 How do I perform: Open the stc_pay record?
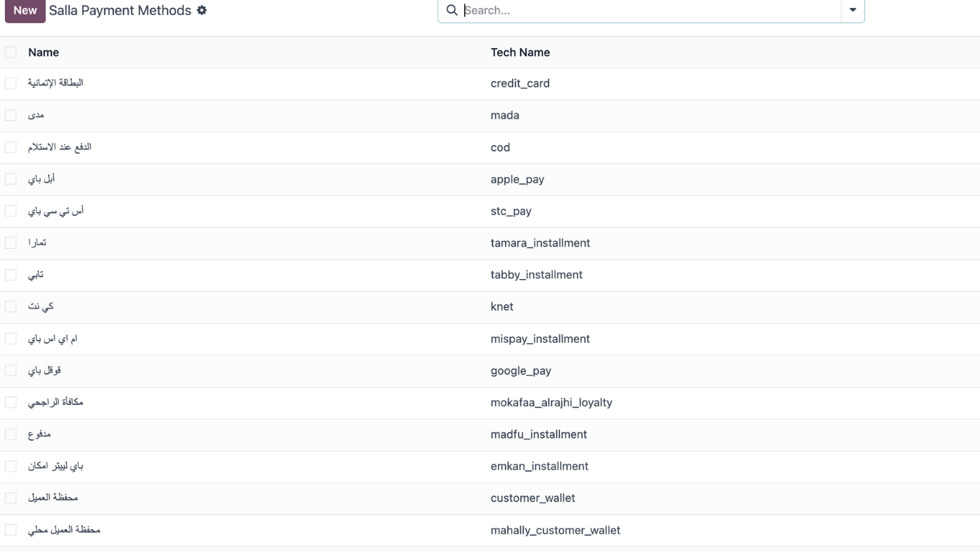coord(511,212)
